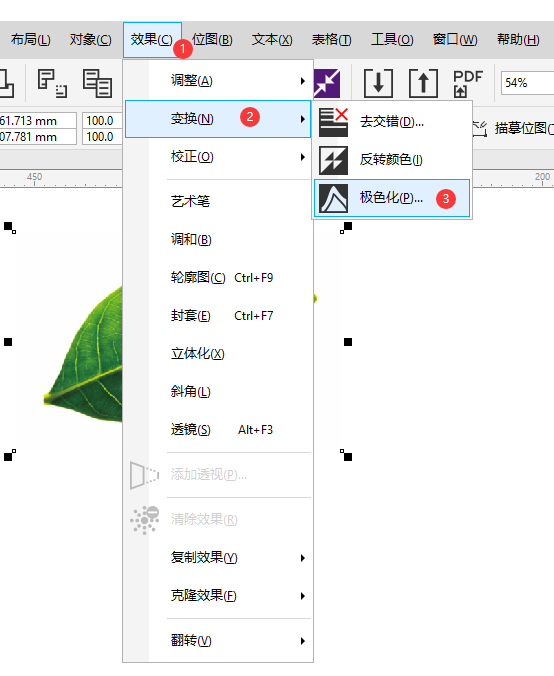
Task: Open the 位图 menu
Action: 212,40
